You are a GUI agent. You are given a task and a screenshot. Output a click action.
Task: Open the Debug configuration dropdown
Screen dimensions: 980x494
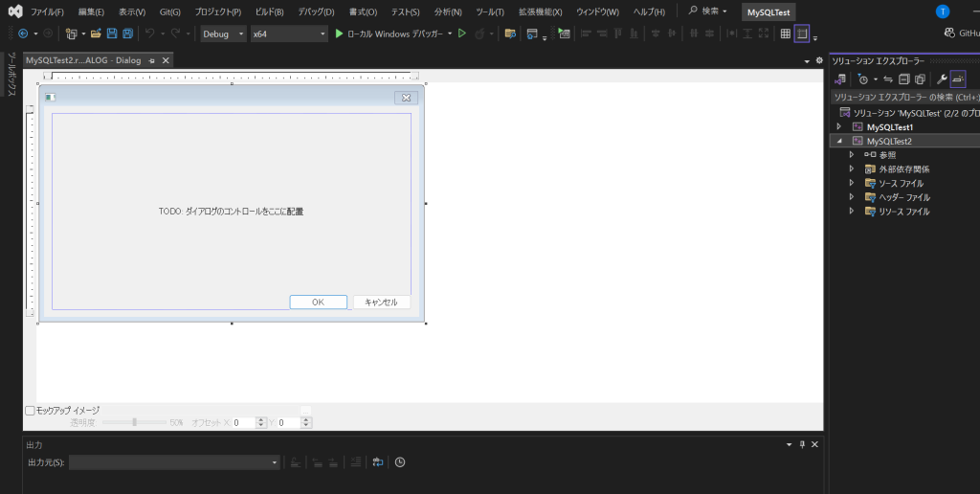(223, 34)
